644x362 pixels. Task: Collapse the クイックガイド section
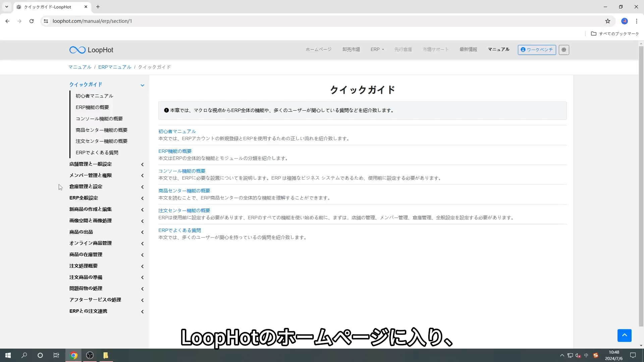[x=143, y=85]
